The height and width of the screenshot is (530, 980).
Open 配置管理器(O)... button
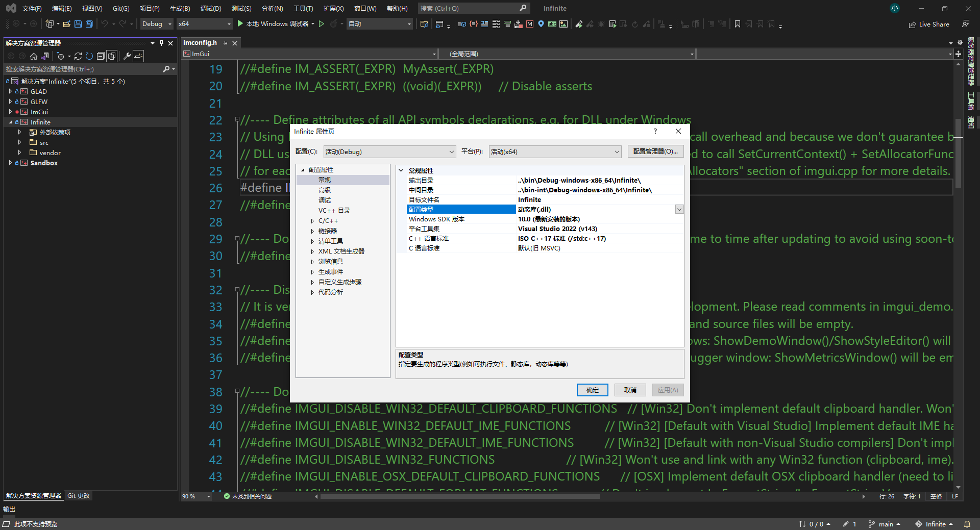click(x=655, y=152)
